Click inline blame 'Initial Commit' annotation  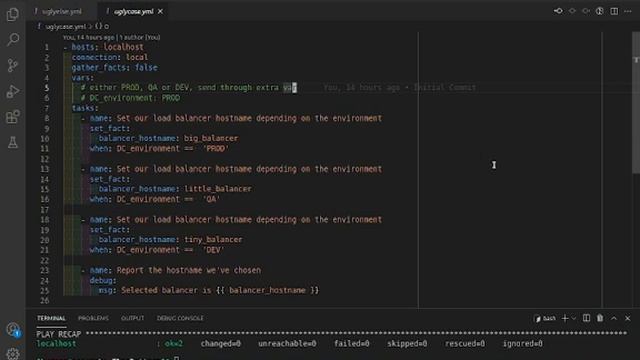coord(444,87)
